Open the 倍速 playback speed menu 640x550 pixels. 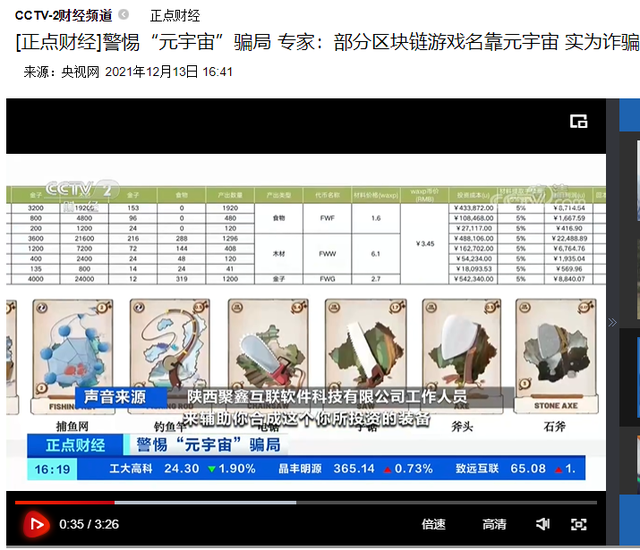[434, 524]
